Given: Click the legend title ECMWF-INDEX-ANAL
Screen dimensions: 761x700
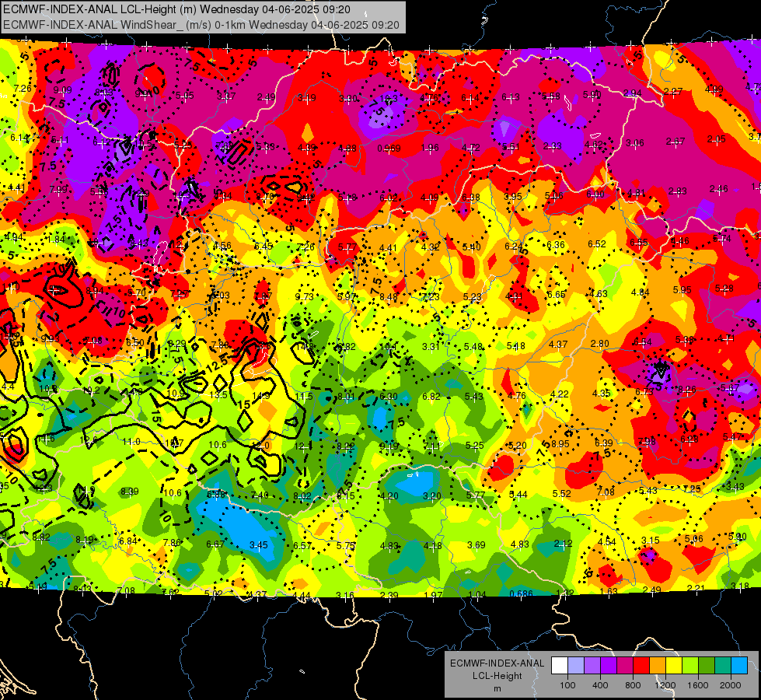Looking at the screenshot, I should [497, 663].
